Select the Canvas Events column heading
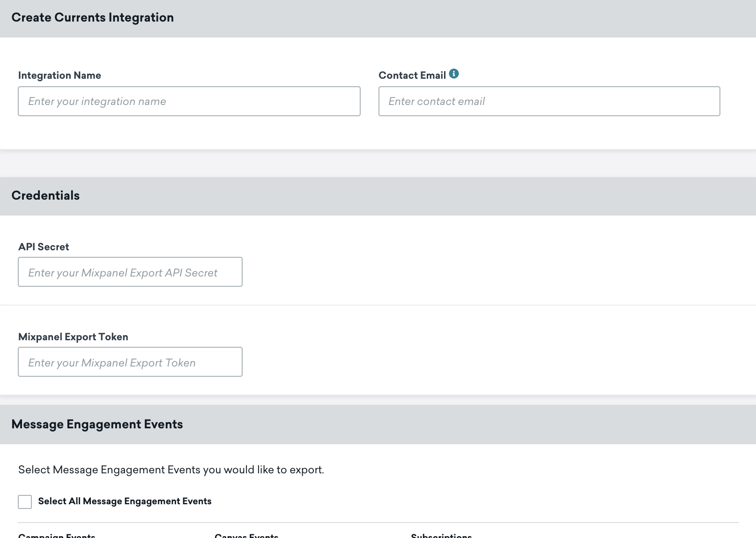The image size is (756, 538). pyautogui.click(x=246, y=535)
